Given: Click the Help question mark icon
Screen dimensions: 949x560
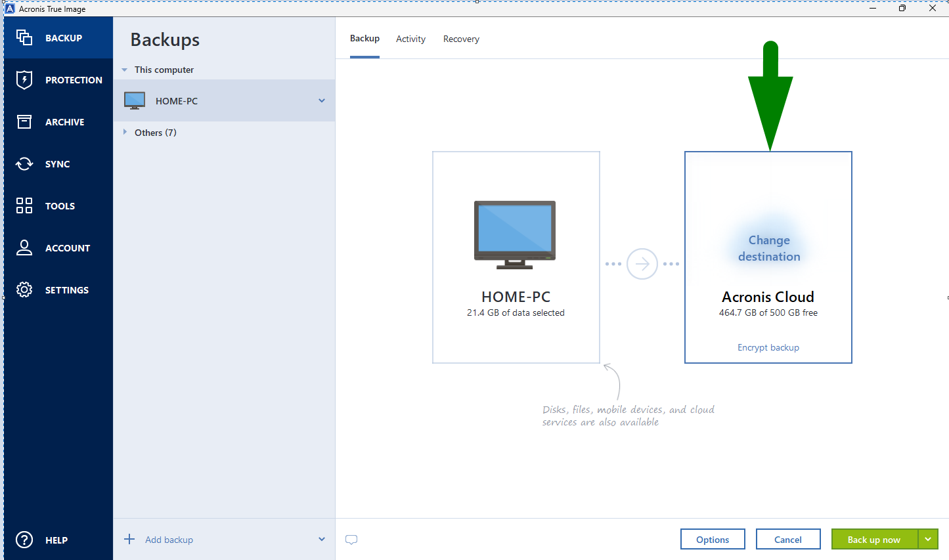Looking at the screenshot, I should (24, 540).
